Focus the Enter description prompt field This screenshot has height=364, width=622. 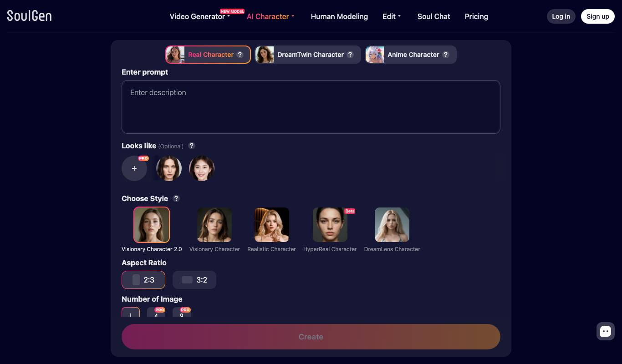coord(311,107)
